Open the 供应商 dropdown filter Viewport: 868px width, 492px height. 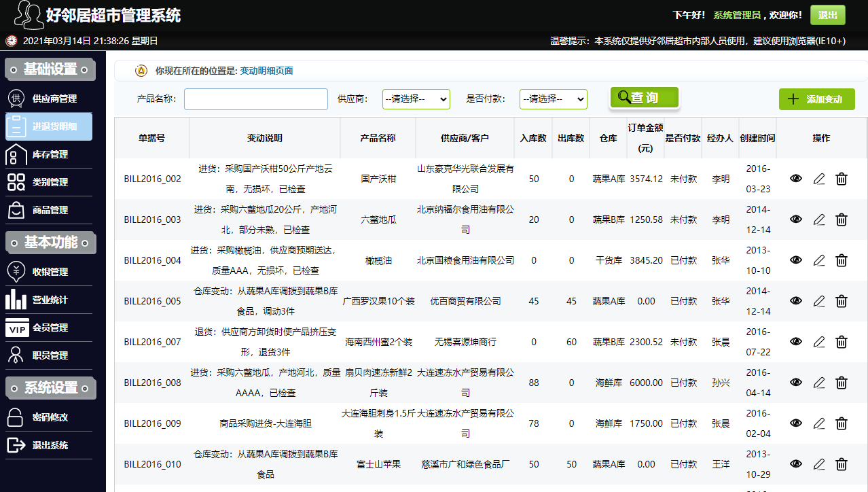[x=416, y=99]
